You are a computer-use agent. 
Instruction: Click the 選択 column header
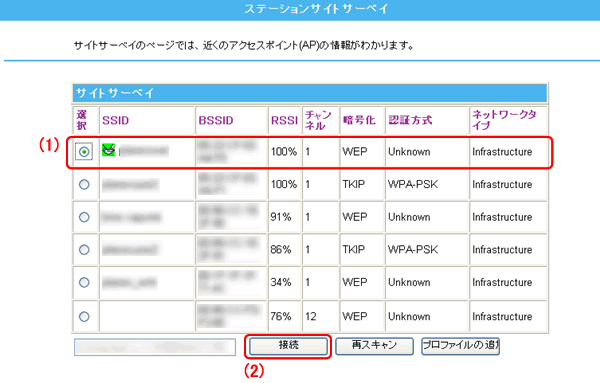[82, 120]
